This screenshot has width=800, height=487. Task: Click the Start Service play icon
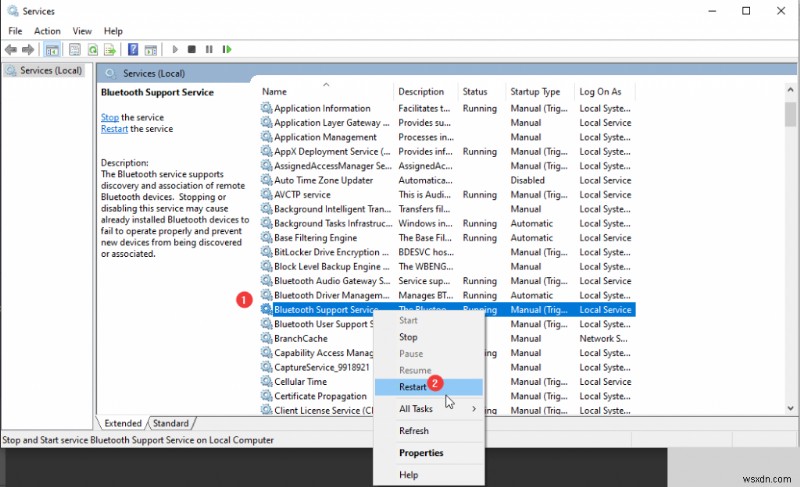click(x=175, y=49)
